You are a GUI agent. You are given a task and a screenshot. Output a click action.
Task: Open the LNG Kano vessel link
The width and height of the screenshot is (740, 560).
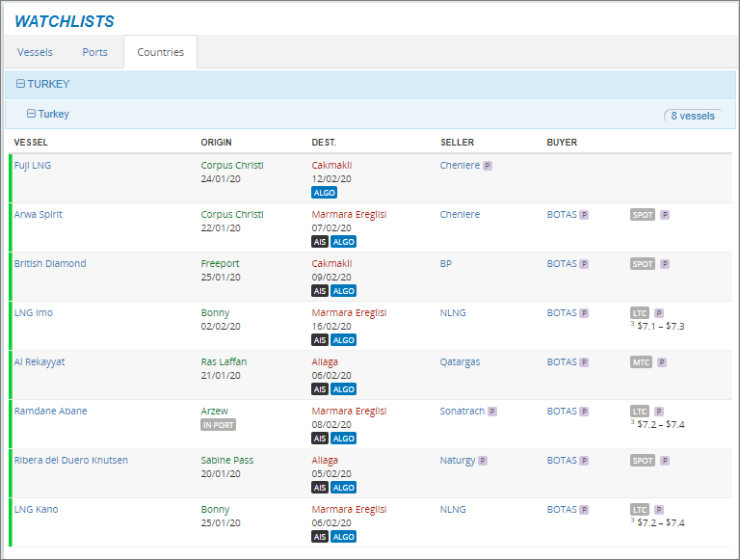pyautogui.click(x=36, y=509)
